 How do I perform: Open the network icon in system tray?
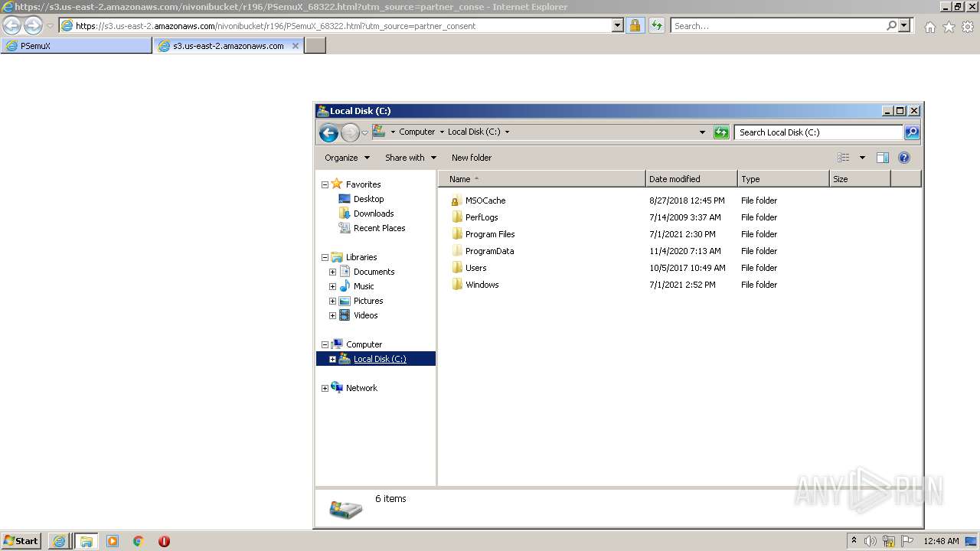(x=889, y=541)
